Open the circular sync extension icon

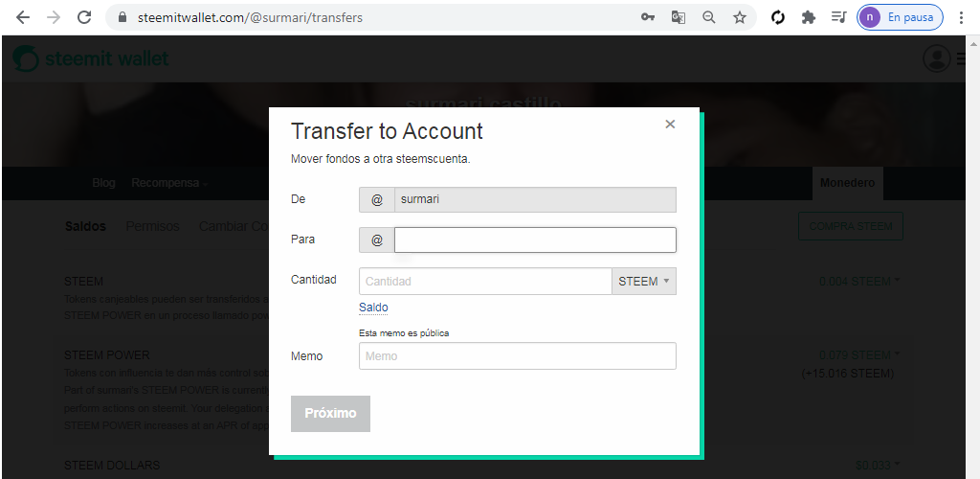(x=777, y=17)
